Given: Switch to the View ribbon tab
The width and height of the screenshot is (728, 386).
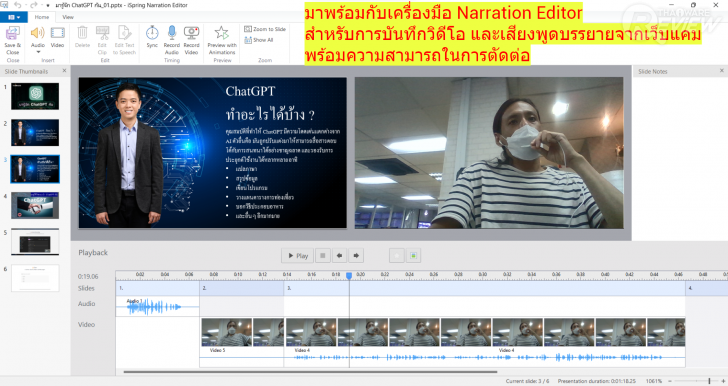Looking at the screenshot, I should coord(68,17).
